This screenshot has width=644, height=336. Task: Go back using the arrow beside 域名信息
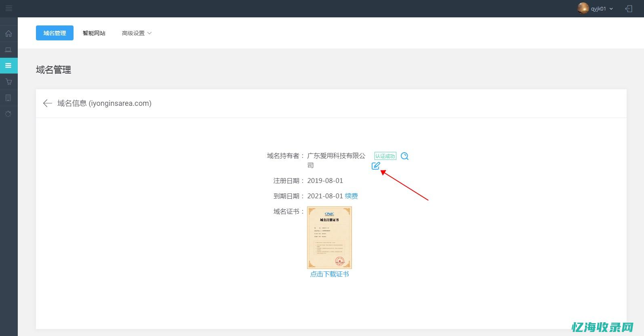(47, 103)
